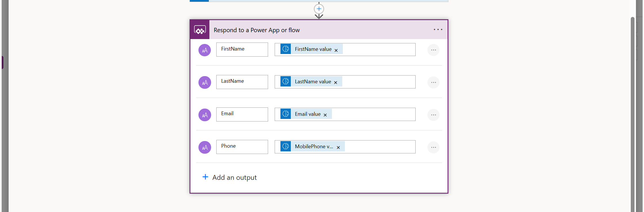
Task: Open options menu for FirstName output row
Action: coord(433,50)
